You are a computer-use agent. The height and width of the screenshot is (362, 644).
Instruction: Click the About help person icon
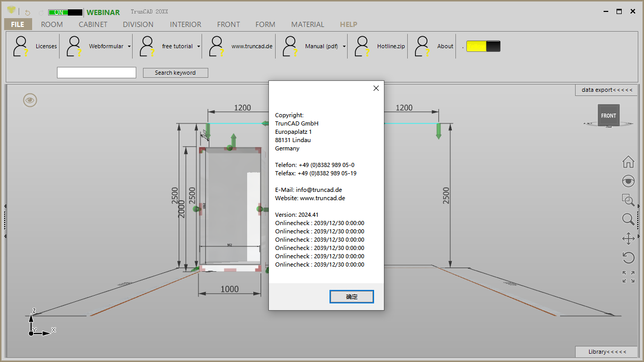tap(423, 46)
